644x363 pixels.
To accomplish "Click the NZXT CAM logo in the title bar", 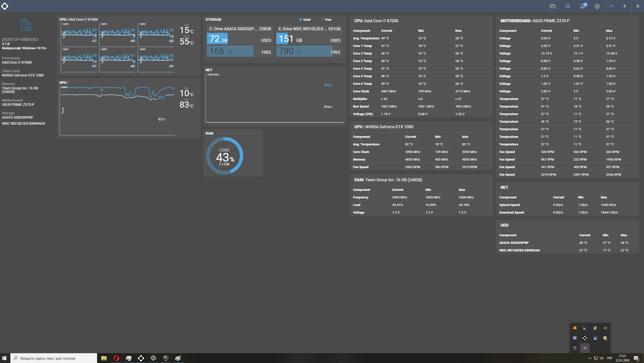I will pyautogui.click(x=5, y=6).
